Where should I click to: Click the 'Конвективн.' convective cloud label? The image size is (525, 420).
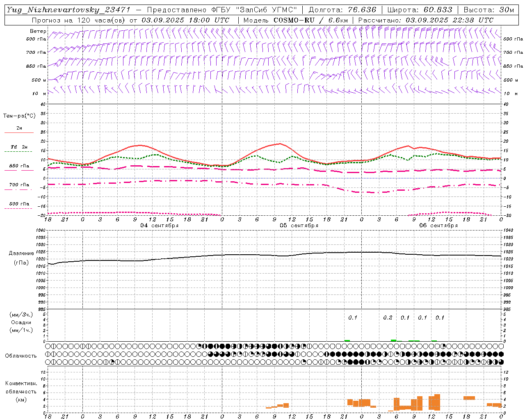[21, 383]
